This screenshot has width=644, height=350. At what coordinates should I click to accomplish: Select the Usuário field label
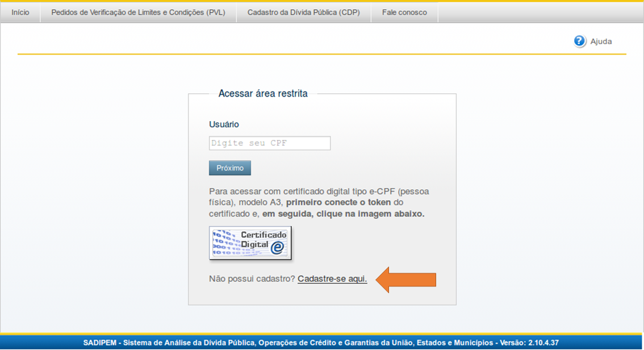(224, 124)
